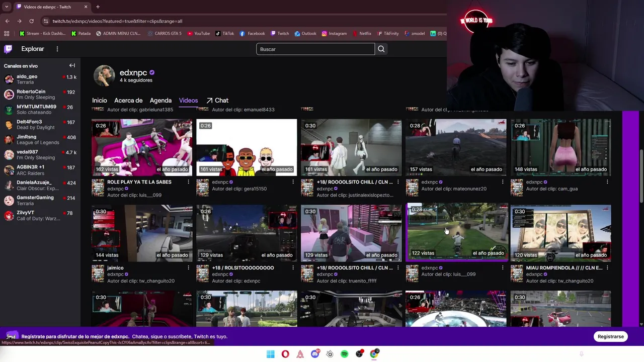Open the TikFinity bookmark
The height and width of the screenshot is (362, 644).
tap(388, 34)
